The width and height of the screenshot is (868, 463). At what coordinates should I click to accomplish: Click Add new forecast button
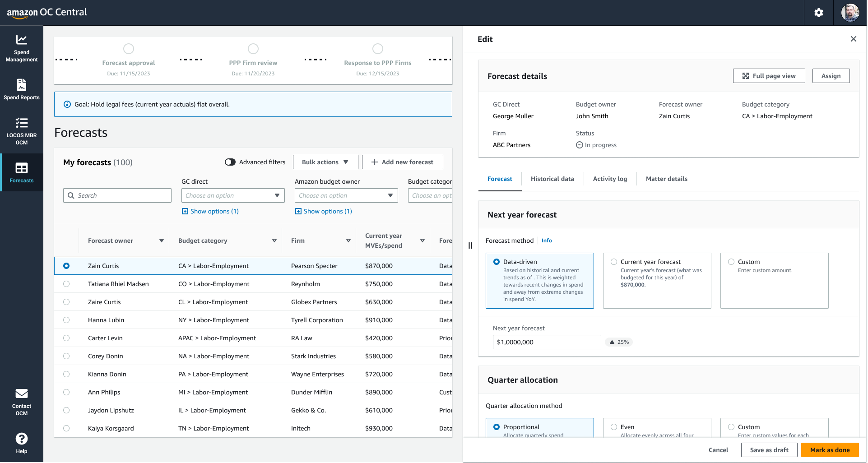coord(403,162)
